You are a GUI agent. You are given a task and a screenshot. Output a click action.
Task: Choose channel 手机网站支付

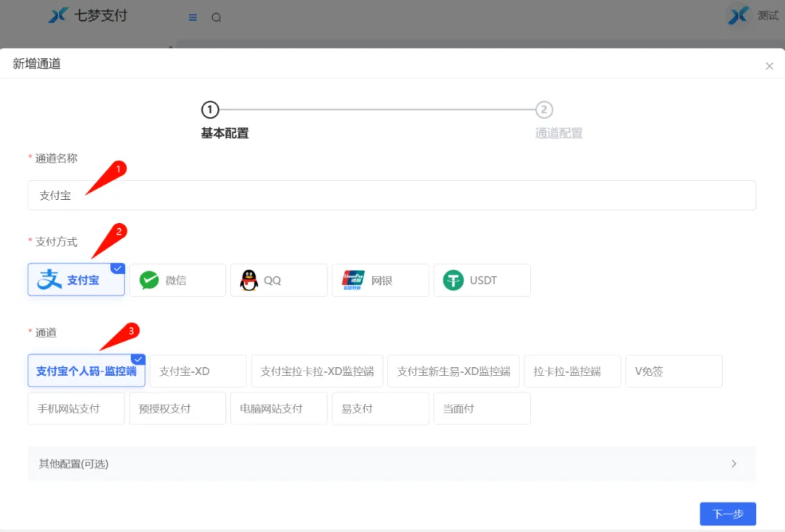pos(76,408)
